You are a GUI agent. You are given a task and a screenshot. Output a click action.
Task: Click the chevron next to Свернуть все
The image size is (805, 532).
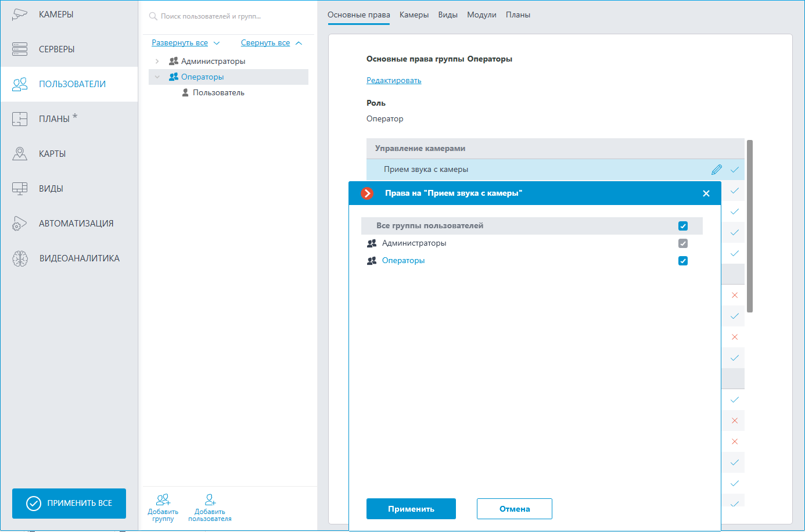click(x=299, y=43)
